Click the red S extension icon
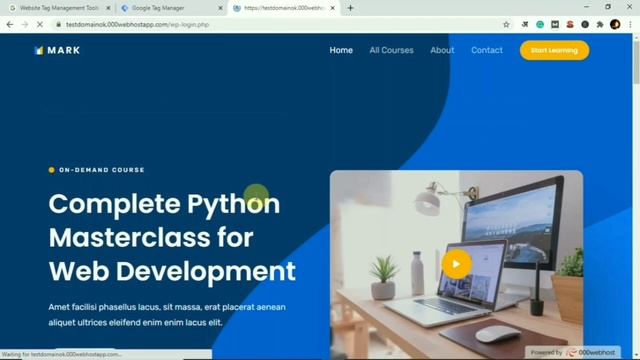640x360 pixels. 570,24
